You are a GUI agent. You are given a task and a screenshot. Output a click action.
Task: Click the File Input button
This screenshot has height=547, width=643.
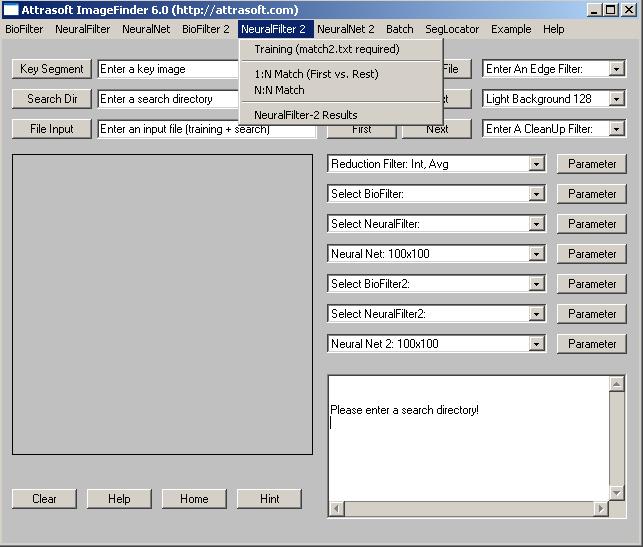pyautogui.click(x=52, y=129)
